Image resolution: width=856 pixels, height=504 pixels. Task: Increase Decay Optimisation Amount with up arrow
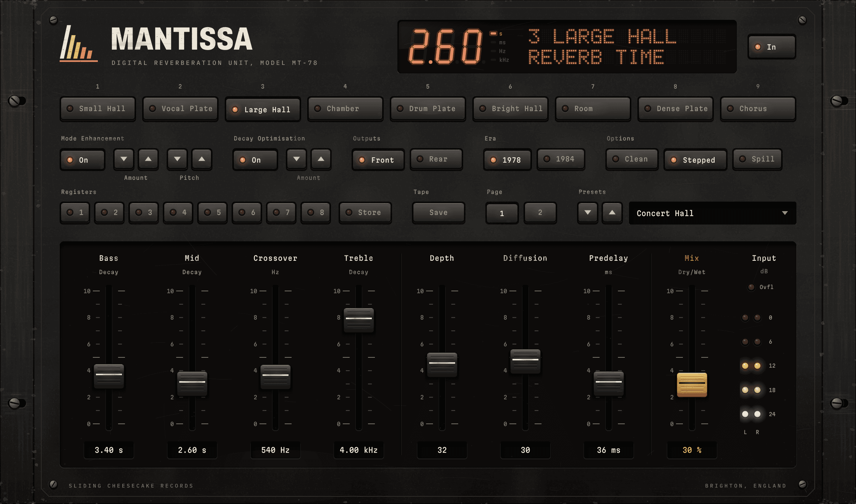(x=321, y=159)
